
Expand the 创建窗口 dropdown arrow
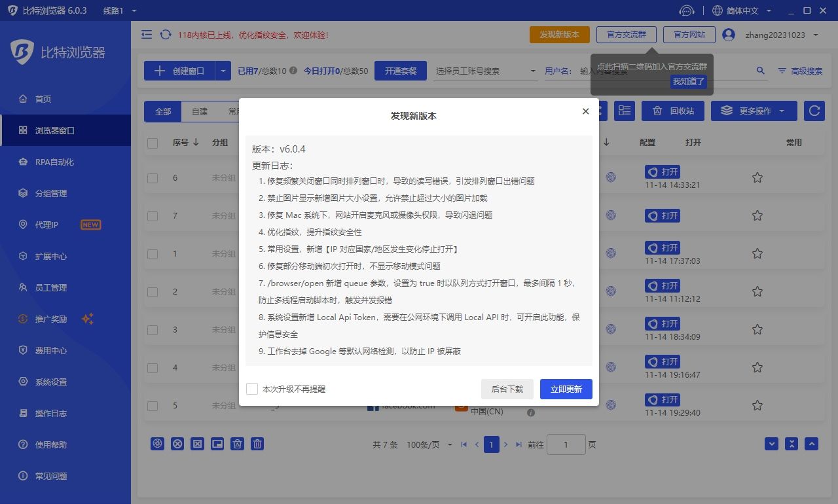tap(223, 71)
